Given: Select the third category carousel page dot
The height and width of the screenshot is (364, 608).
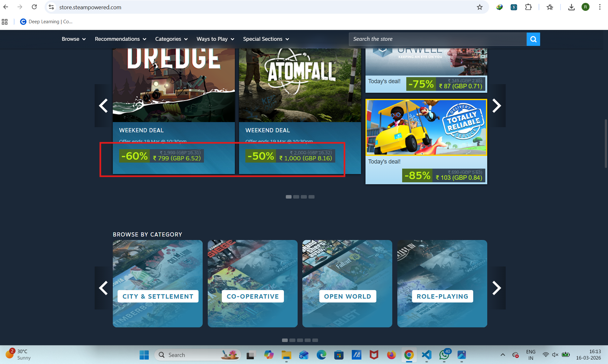Looking at the screenshot, I should point(300,340).
